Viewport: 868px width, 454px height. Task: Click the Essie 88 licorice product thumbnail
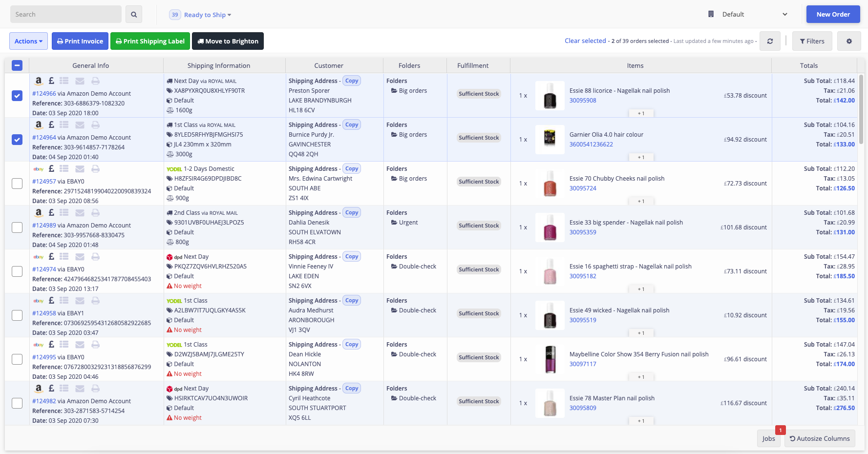(550, 96)
